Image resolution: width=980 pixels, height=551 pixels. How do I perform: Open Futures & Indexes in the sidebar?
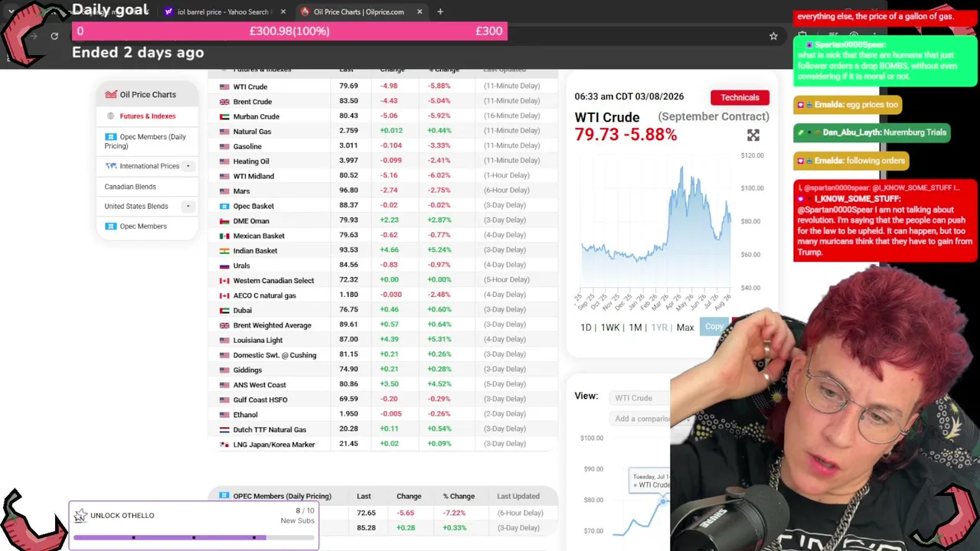[148, 116]
